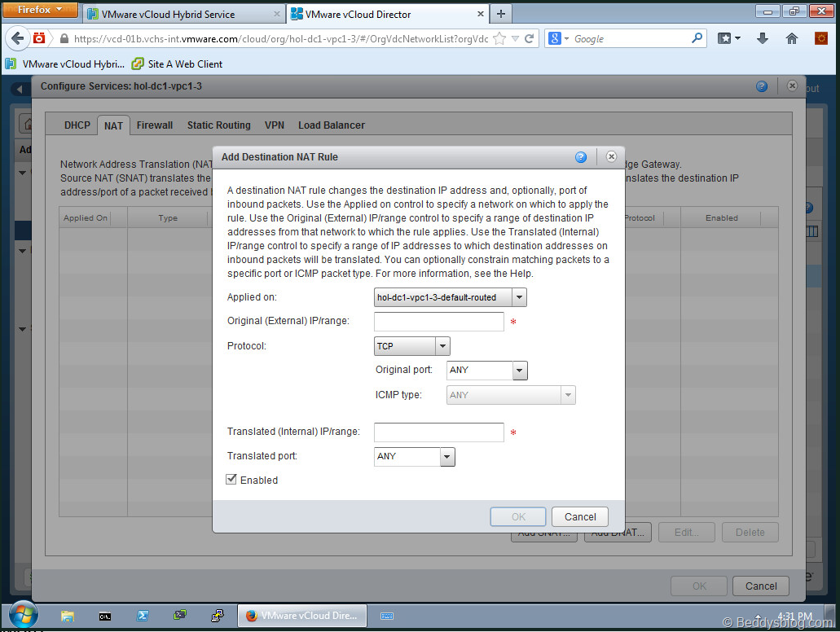Screen dimensions: 840x632
Task: Open the bookmarks menu icon
Action: pyautogui.click(x=728, y=38)
